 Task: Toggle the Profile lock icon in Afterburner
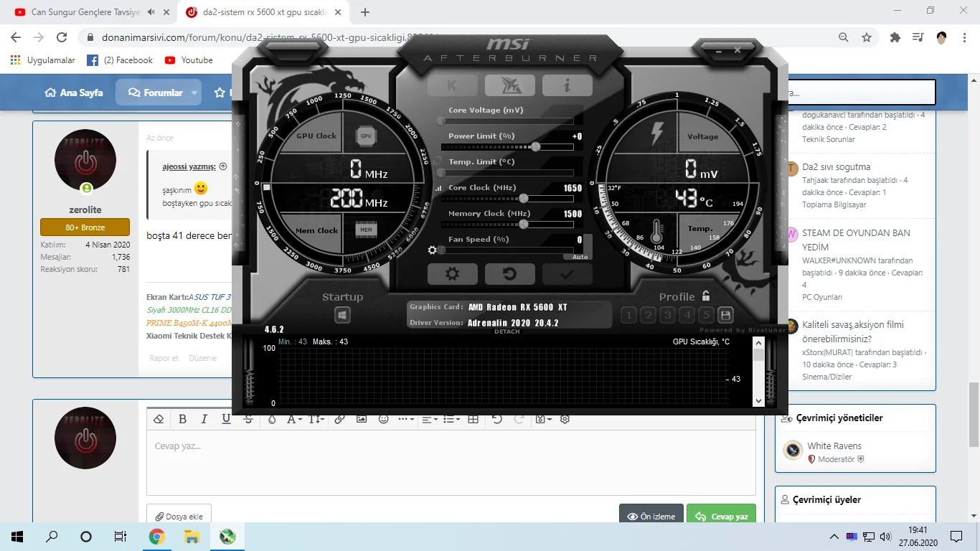706,296
